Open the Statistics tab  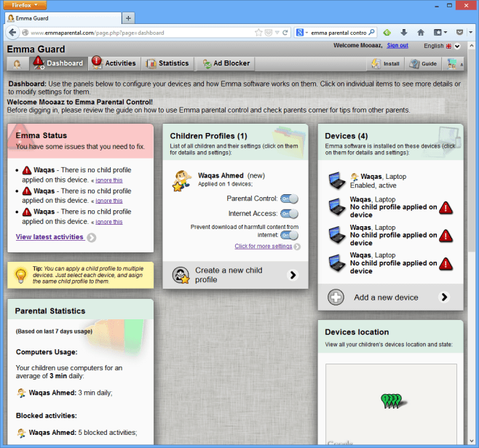coord(167,63)
